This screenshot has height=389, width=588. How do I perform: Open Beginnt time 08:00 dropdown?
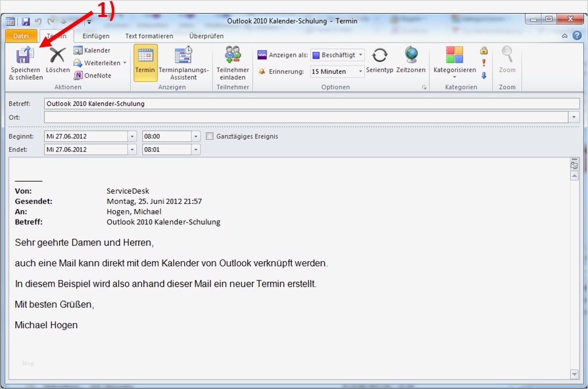coord(196,136)
